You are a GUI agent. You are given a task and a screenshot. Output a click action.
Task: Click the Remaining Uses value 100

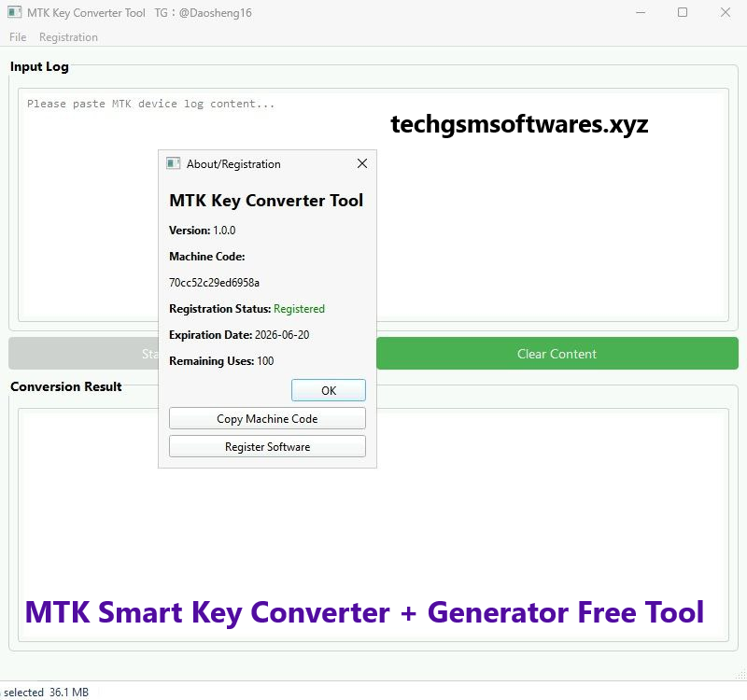[x=265, y=361]
